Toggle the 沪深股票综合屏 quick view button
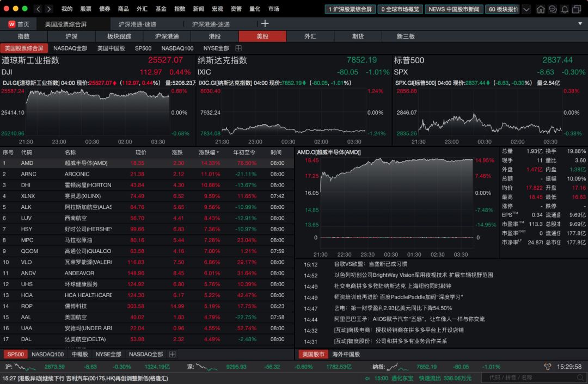The width and height of the screenshot is (588, 384). pos(351,9)
